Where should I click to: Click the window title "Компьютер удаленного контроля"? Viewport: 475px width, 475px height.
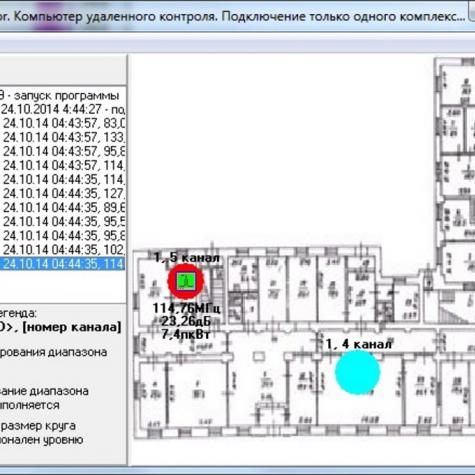coord(116,17)
